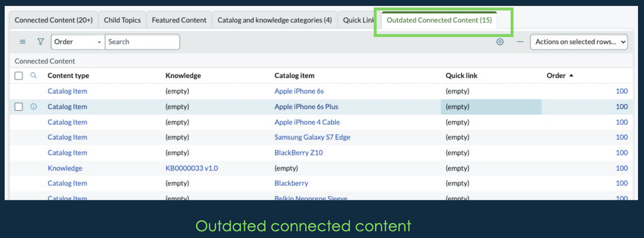Open the Samsung Galaxy S7 Edge link
644x238 pixels.
click(312, 137)
